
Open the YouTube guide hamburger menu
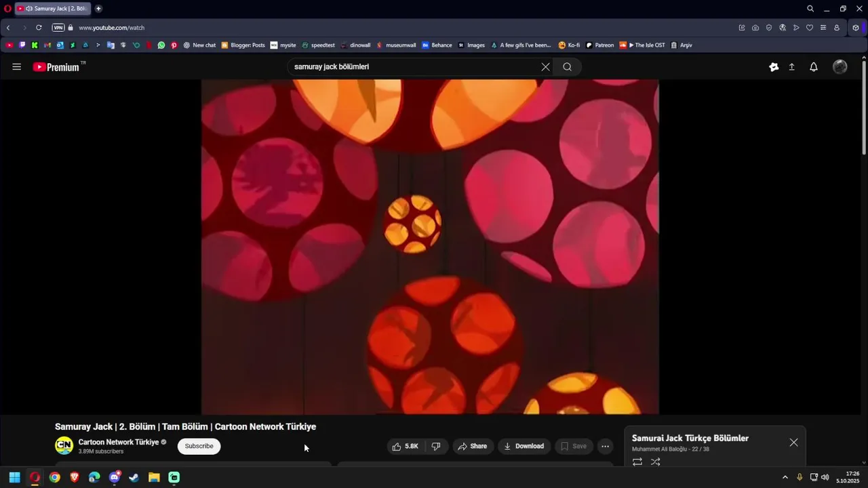(x=17, y=66)
